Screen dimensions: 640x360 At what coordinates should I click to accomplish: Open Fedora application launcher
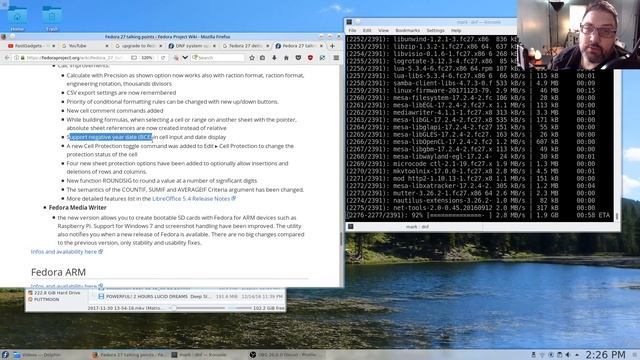point(5,355)
